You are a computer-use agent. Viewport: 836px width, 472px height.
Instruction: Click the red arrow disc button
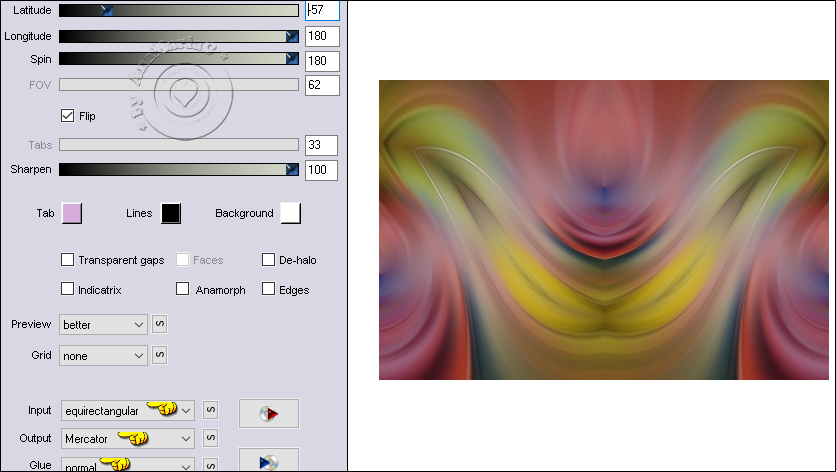click(x=268, y=413)
